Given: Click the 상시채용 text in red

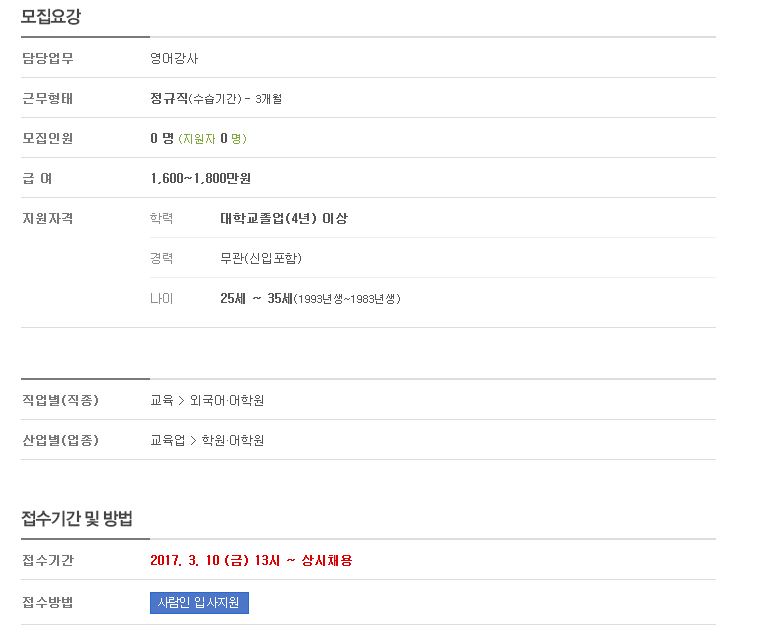Looking at the screenshot, I should point(327,560).
